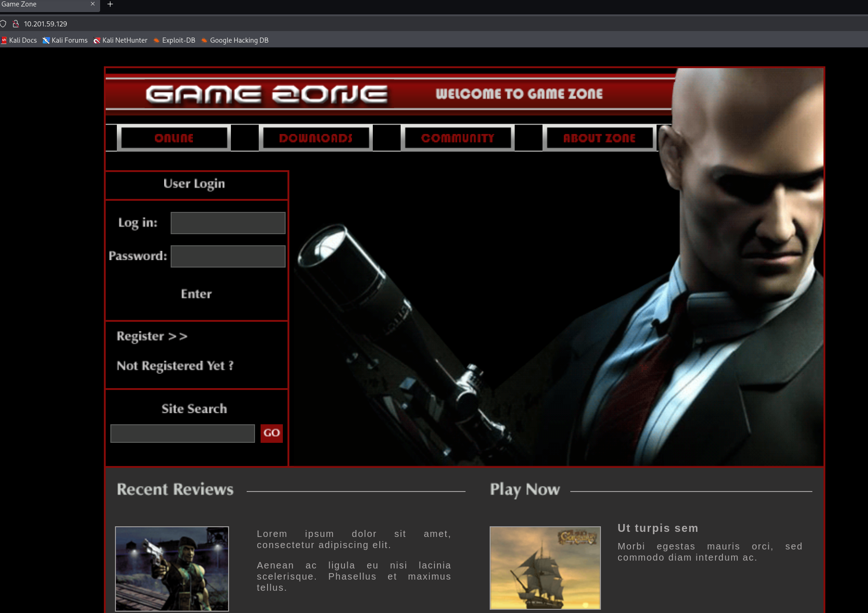Click the shield tracking protection icon
This screenshot has height=613, width=868.
[3, 24]
